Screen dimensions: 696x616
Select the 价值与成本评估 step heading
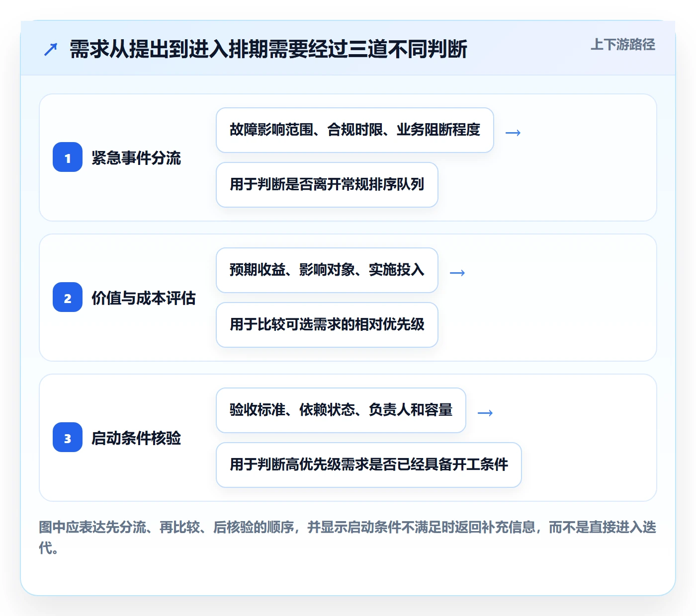[144, 298]
